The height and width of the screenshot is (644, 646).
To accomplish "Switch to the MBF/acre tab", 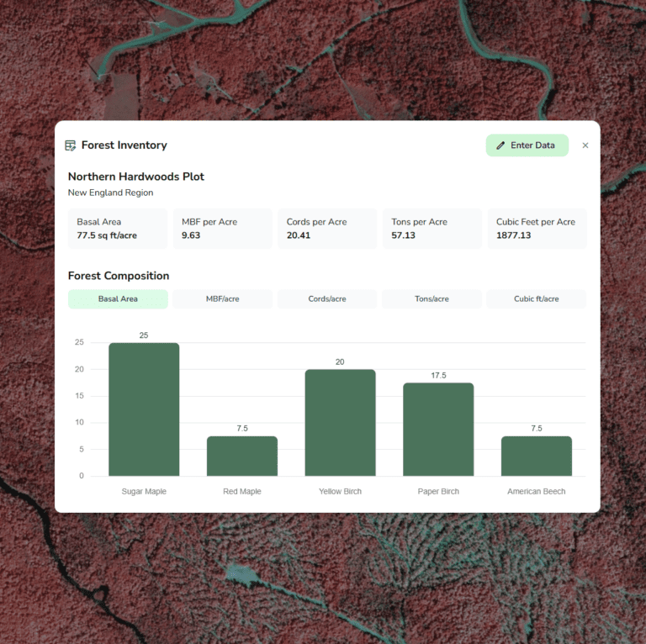I will [x=222, y=298].
